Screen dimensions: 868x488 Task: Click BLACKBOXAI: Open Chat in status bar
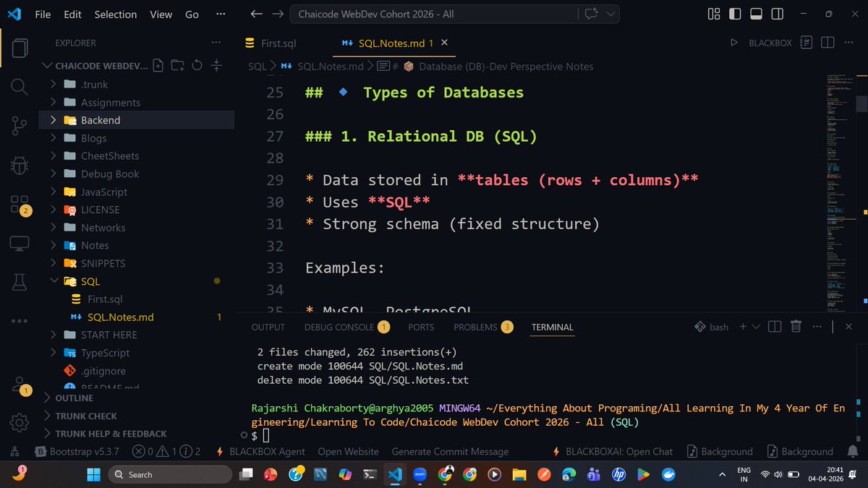coord(612,451)
